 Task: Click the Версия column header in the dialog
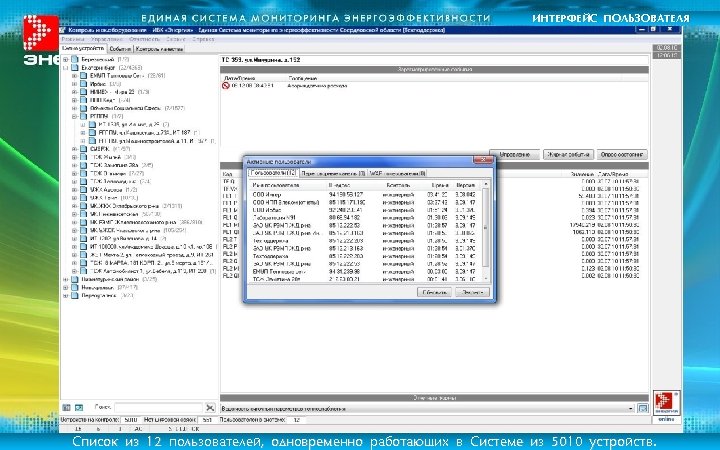tap(465, 185)
